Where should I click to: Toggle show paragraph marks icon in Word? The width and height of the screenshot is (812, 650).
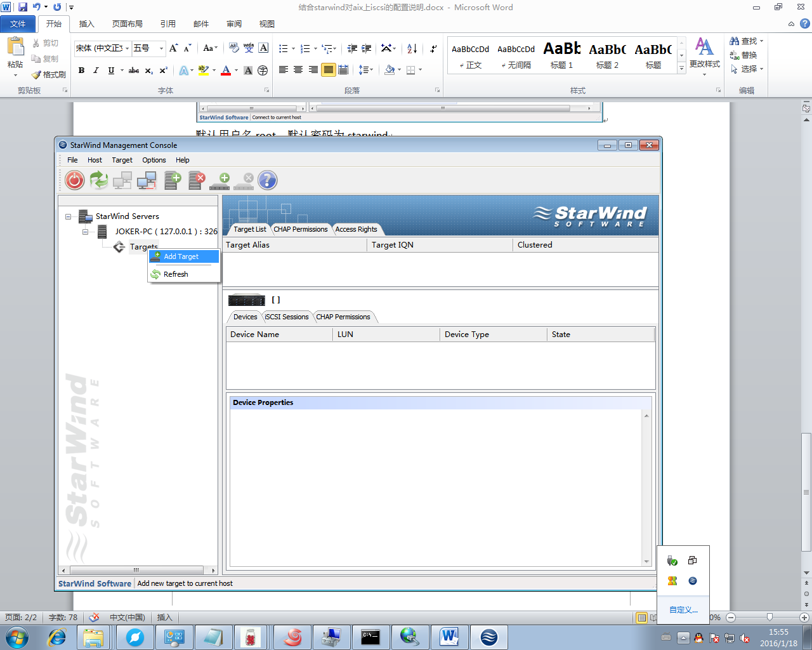click(433, 48)
